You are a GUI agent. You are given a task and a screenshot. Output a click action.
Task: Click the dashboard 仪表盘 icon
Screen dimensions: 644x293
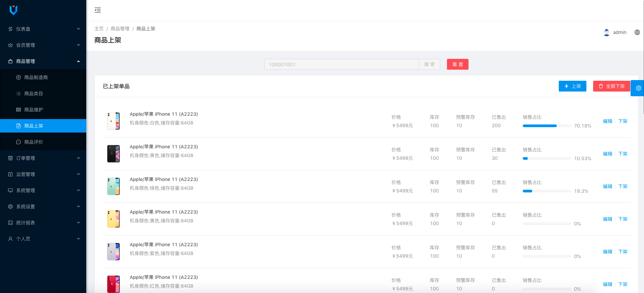pyautogui.click(x=10, y=29)
